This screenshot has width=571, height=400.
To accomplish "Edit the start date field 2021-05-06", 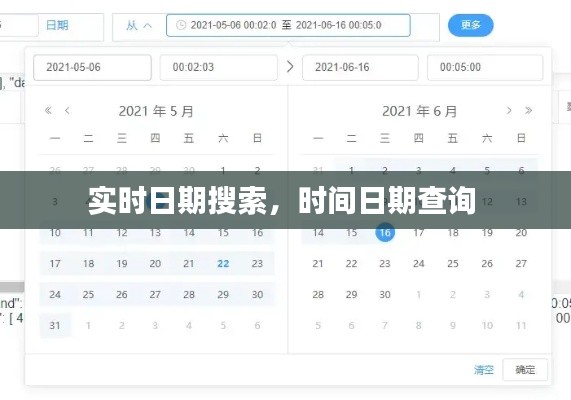I will (x=92, y=67).
